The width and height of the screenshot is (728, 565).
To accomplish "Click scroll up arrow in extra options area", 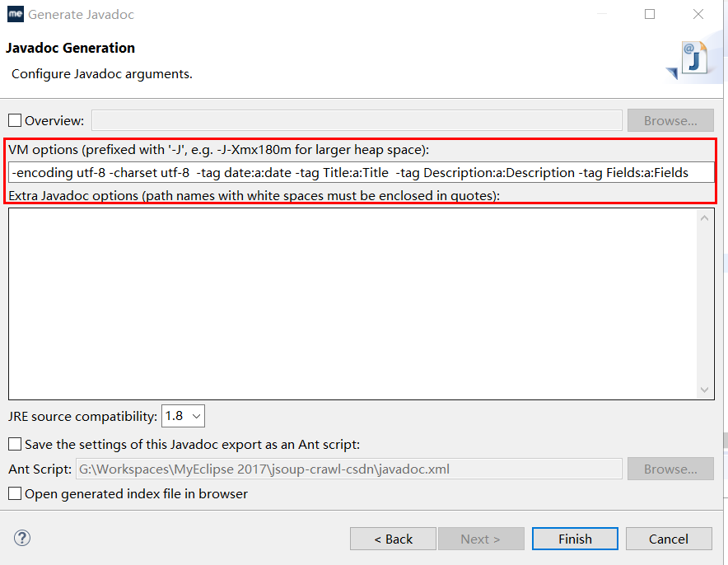I will [x=704, y=218].
